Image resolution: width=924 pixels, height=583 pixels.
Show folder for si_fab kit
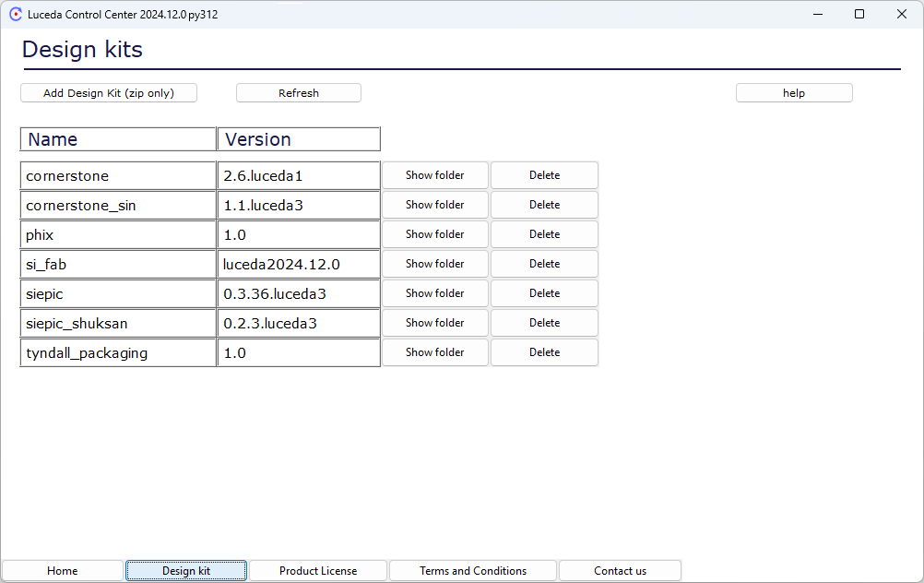pos(434,264)
